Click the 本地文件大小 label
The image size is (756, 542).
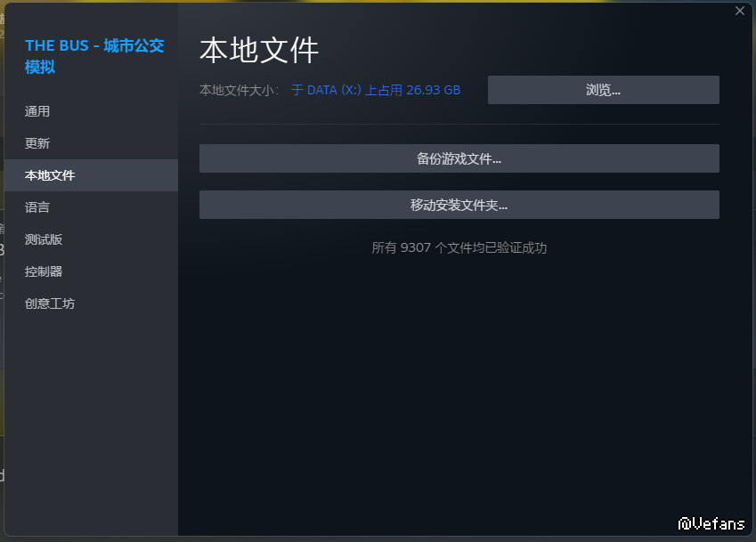tap(239, 90)
